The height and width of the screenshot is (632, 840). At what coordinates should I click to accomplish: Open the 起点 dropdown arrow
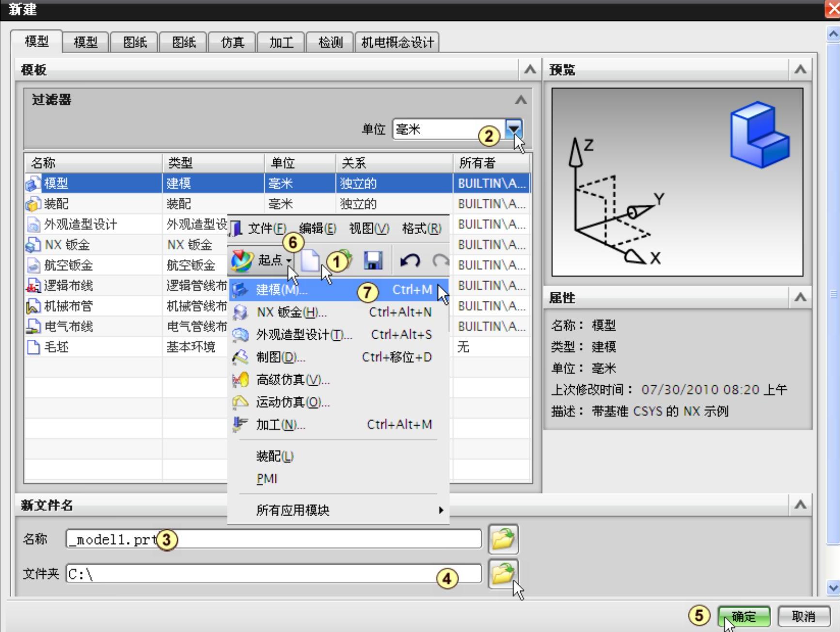[x=289, y=261]
